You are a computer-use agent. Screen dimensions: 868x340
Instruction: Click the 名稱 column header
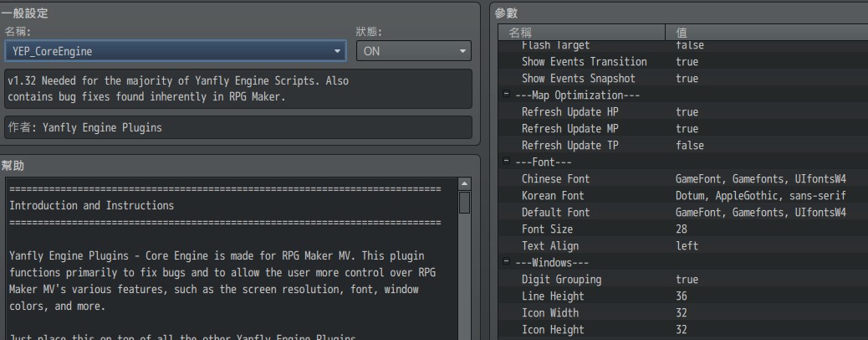click(x=582, y=32)
